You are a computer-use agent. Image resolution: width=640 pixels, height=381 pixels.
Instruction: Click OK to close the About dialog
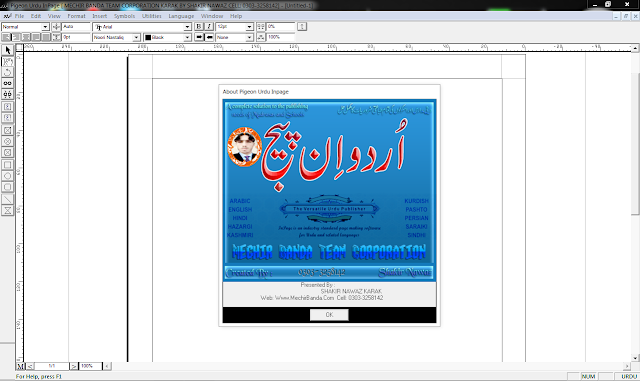tap(329, 315)
